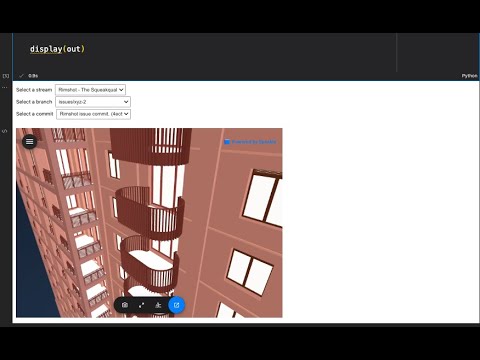Click the zoom extents arrows icon
The width and height of the screenshot is (480, 360).
point(142,305)
